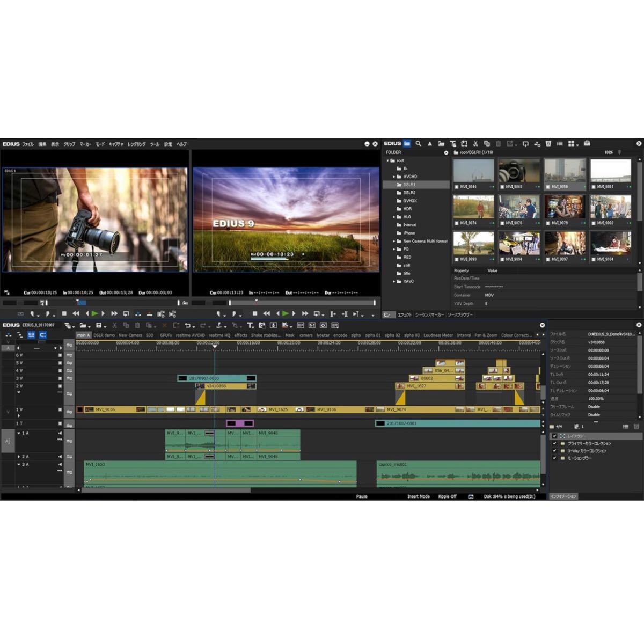Collapse the root folder in tree
Screen dimensions: 644x644
click(x=387, y=160)
